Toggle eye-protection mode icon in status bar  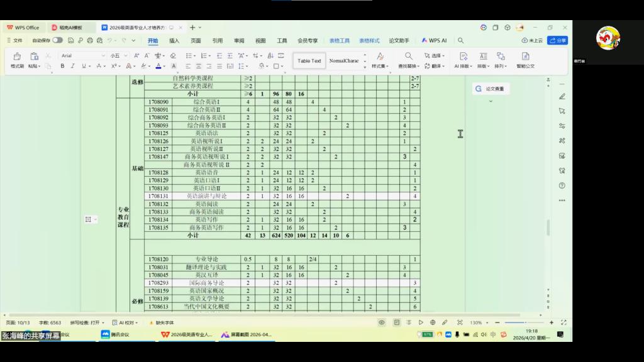tap(381, 322)
